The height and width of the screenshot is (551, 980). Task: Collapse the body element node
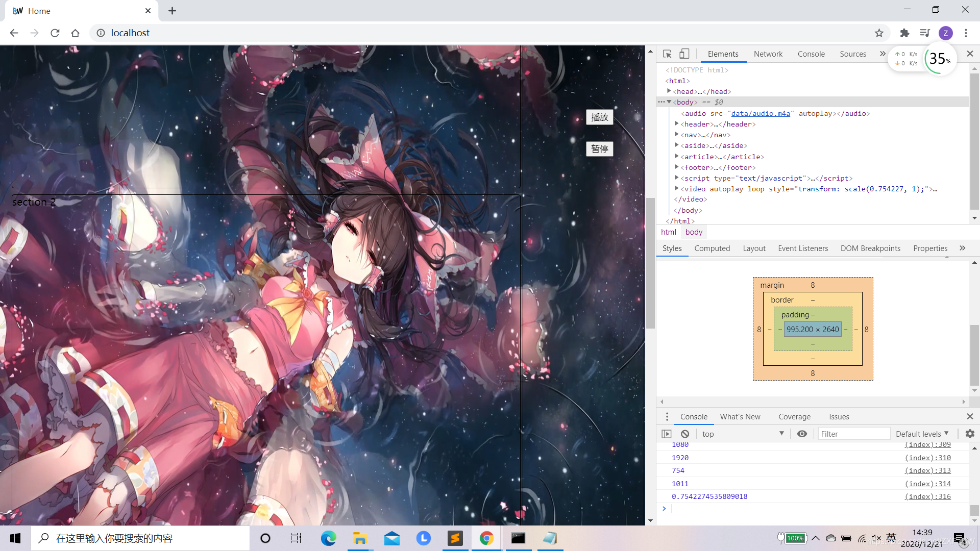click(669, 102)
